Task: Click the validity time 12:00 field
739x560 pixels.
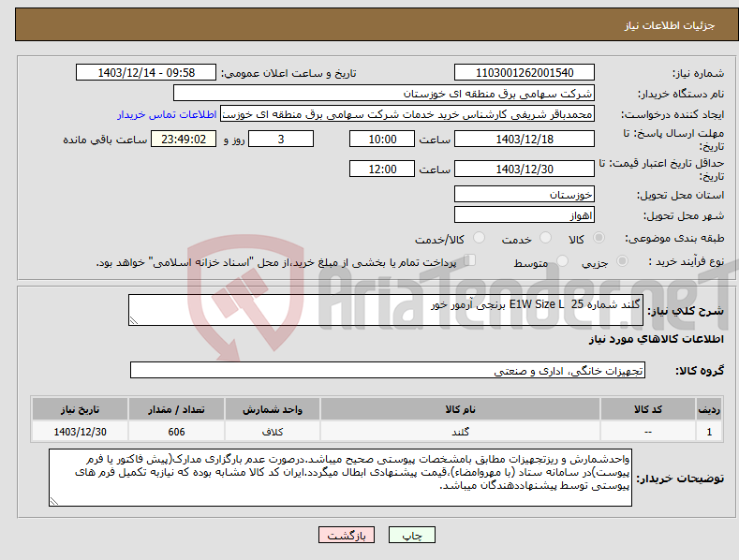Action: [382, 169]
